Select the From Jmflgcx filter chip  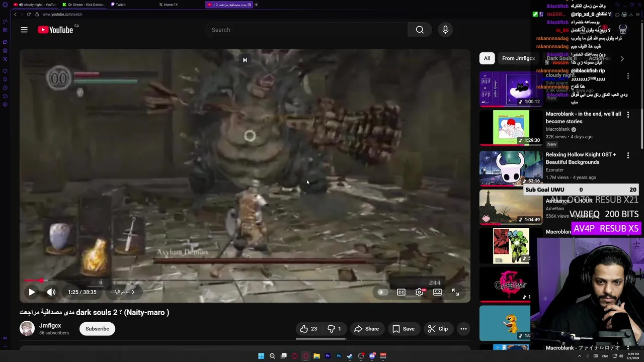(518, 58)
